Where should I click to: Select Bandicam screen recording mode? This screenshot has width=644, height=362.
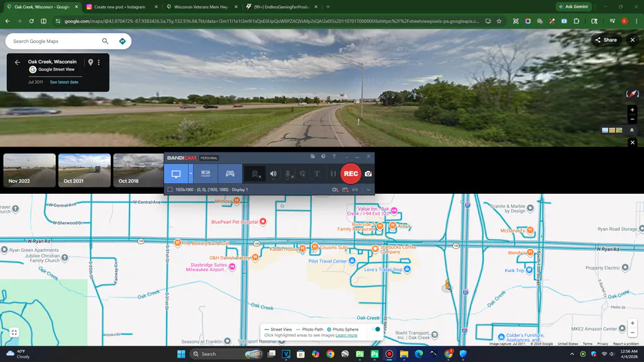tap(176, 174)
